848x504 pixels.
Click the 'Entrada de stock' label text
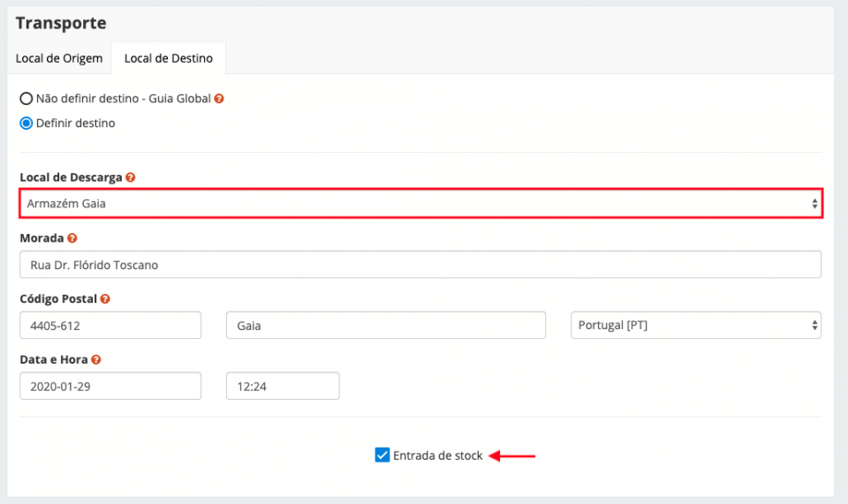click(x=438, y=455)
